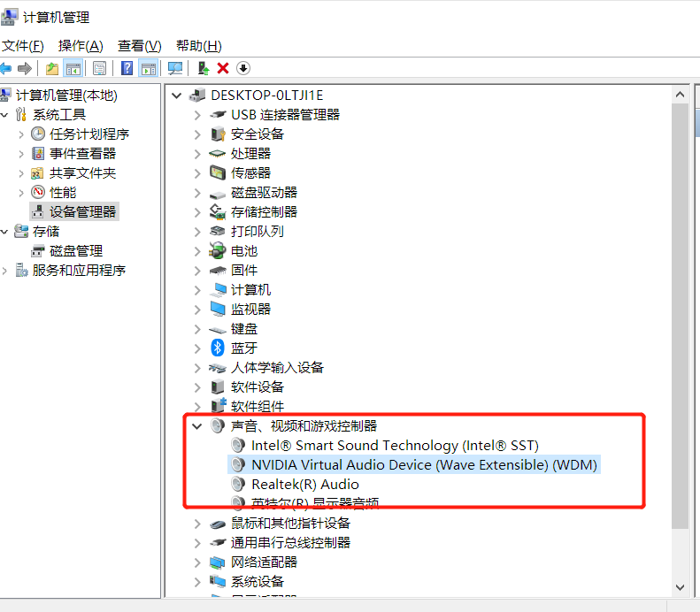Click the performance gauge icon of 性能
The image size is (700, 612).
coord(38,192)
